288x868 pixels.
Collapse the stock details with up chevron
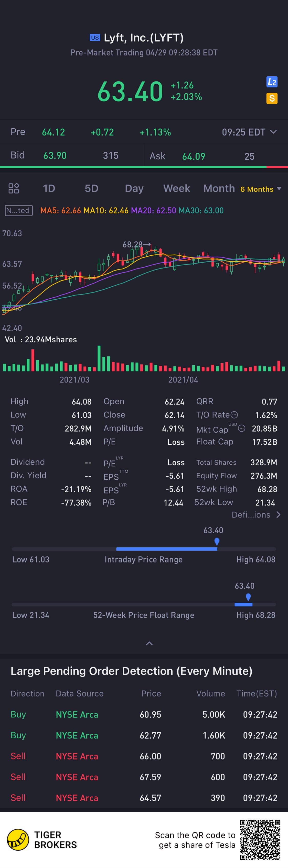click(x=149, y=643)
